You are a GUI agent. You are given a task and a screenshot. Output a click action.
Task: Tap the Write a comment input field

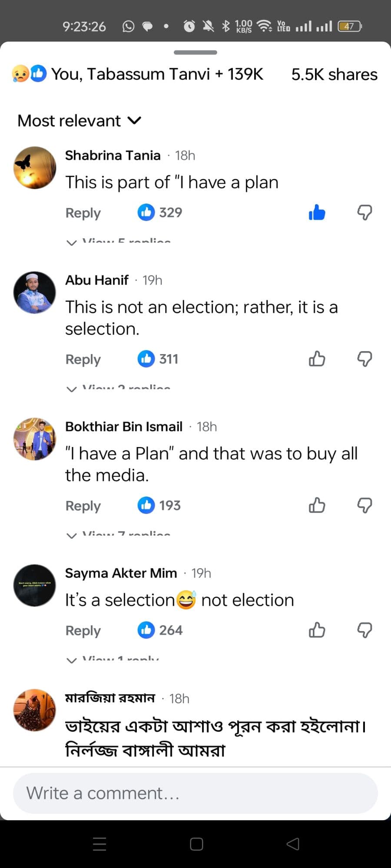pyautogui.click(x=195, y=793)
